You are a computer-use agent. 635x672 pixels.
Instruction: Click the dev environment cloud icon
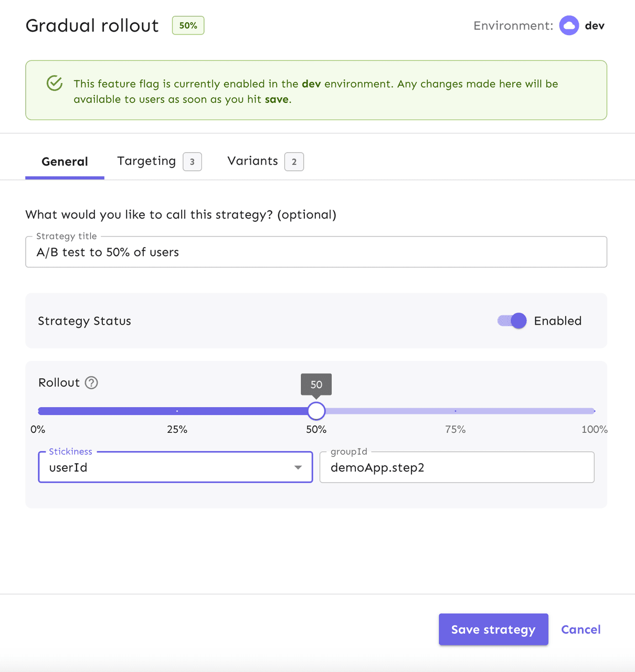(x=569, y=26)
